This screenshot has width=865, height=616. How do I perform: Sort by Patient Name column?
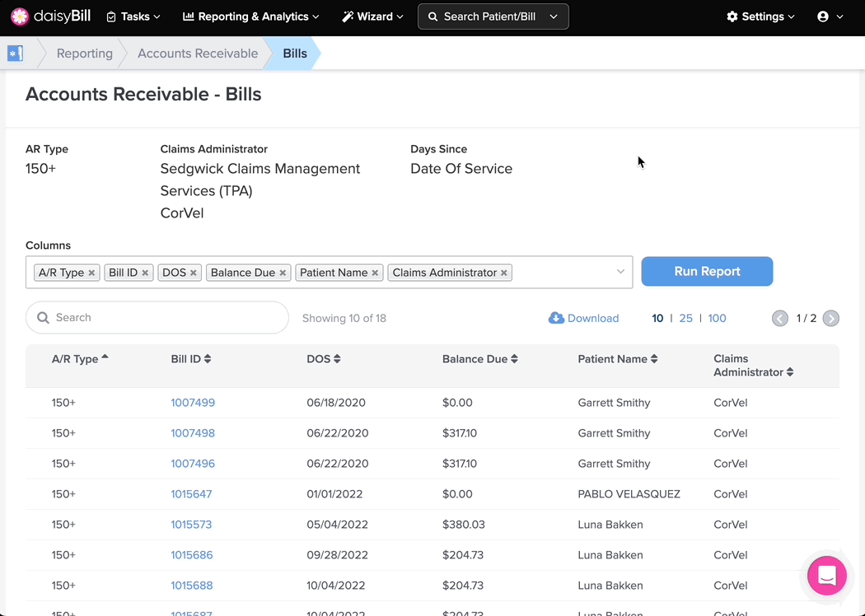click(x=617, y=359)
